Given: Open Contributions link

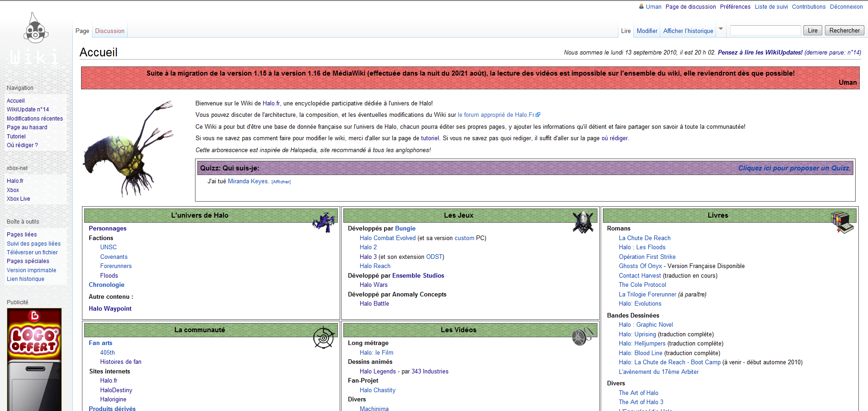Looking at the screenshot, I should click(809, 7).
